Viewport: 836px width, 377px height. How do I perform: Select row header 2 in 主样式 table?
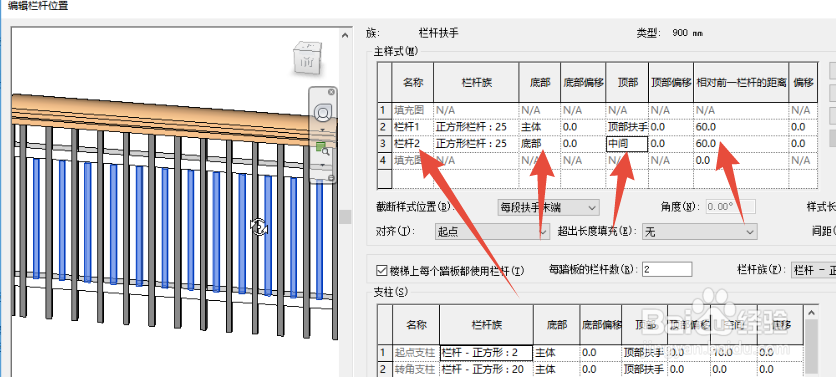point(384,127)
